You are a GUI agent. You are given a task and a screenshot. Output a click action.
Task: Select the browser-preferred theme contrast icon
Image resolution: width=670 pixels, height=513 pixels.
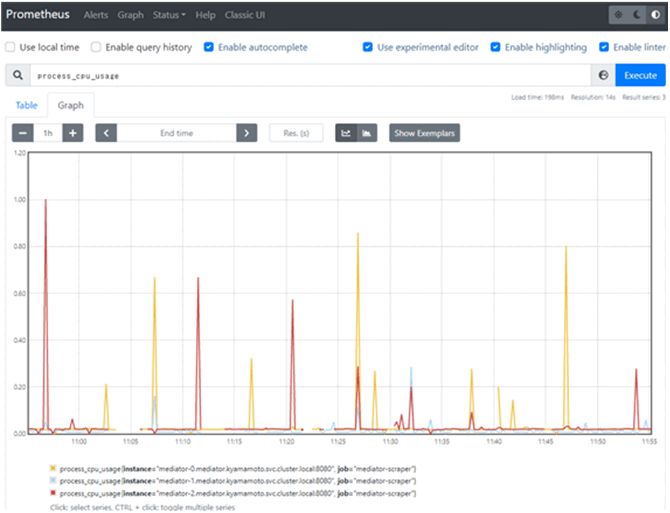(654, 15)
